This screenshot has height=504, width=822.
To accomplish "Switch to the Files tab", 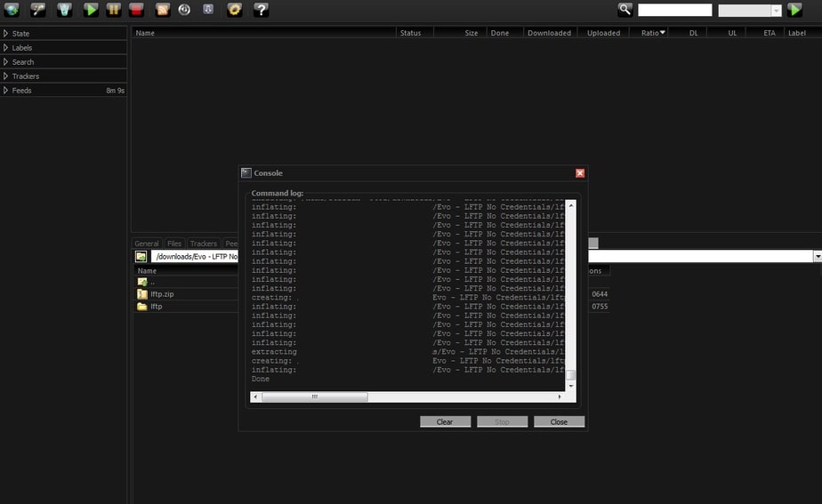I will pos(174,243).
